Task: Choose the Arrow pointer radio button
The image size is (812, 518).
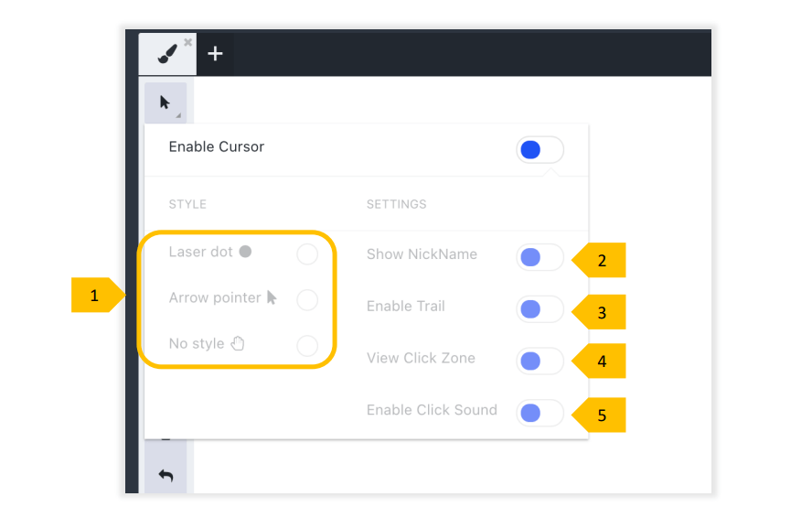Action: tap(307, 299)
